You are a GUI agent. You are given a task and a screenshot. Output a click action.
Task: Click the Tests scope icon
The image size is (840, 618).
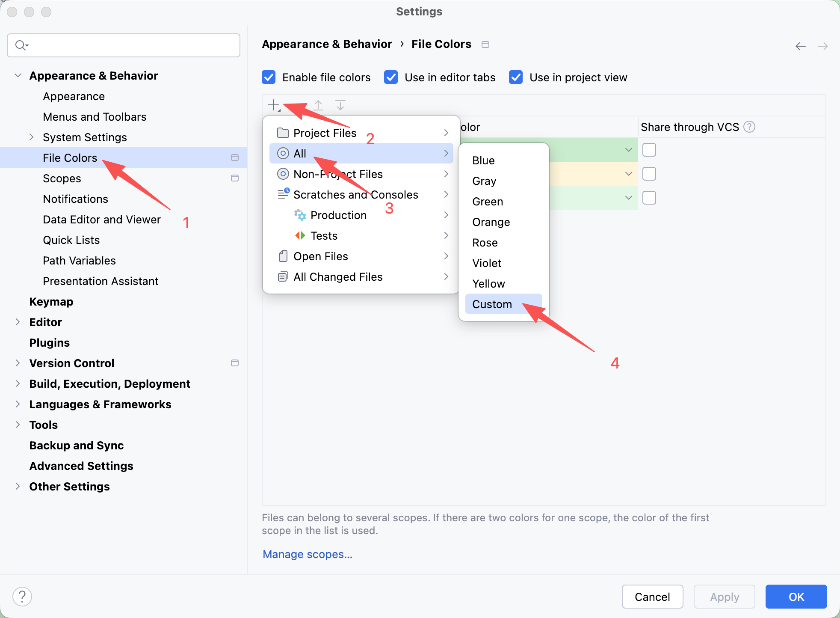point(300,236)
